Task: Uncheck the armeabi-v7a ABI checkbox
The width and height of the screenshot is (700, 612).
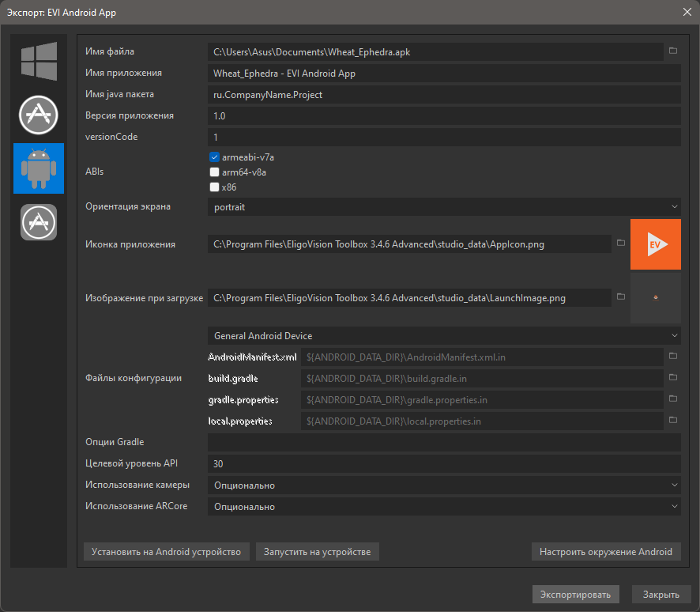Action: [x=214, y=157]
